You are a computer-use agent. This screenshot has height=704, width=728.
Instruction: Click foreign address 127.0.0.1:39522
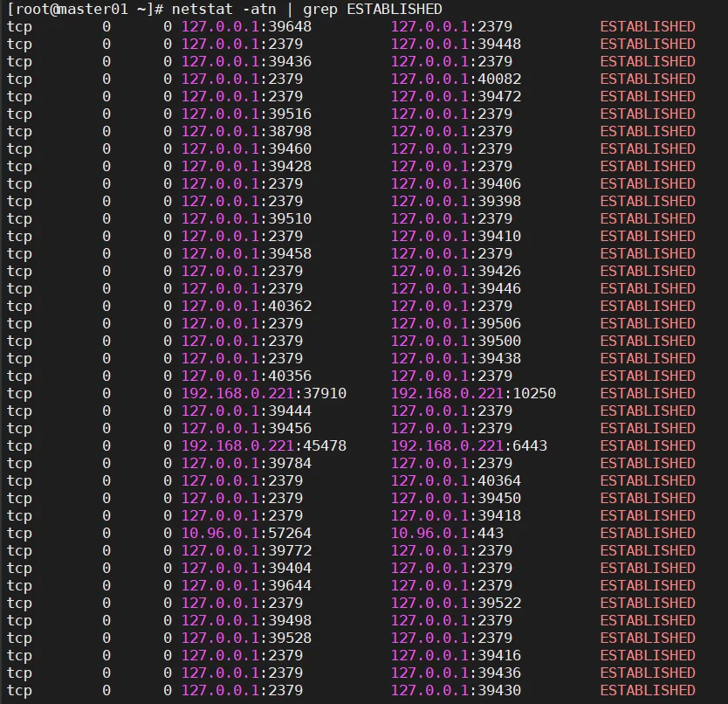(x=456, y=604)
